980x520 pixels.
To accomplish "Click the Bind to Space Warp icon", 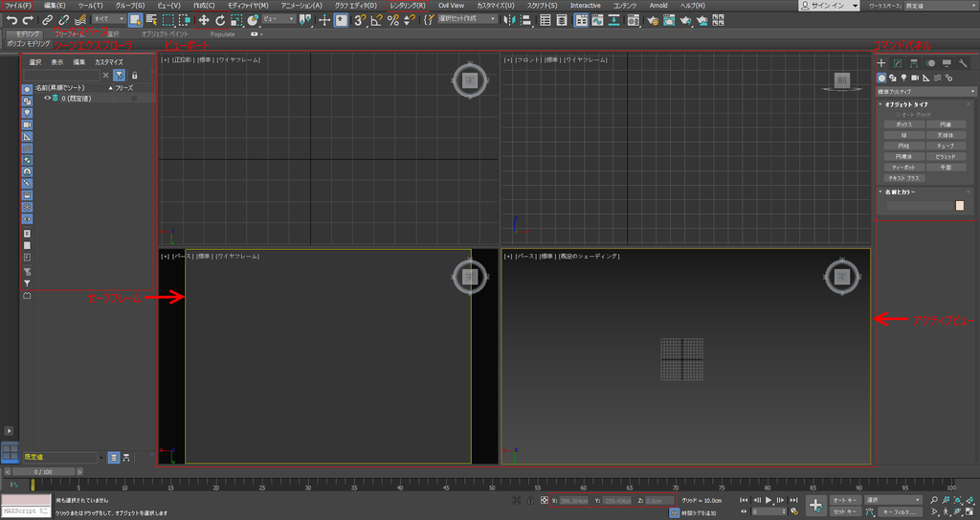I will point(80,21).
